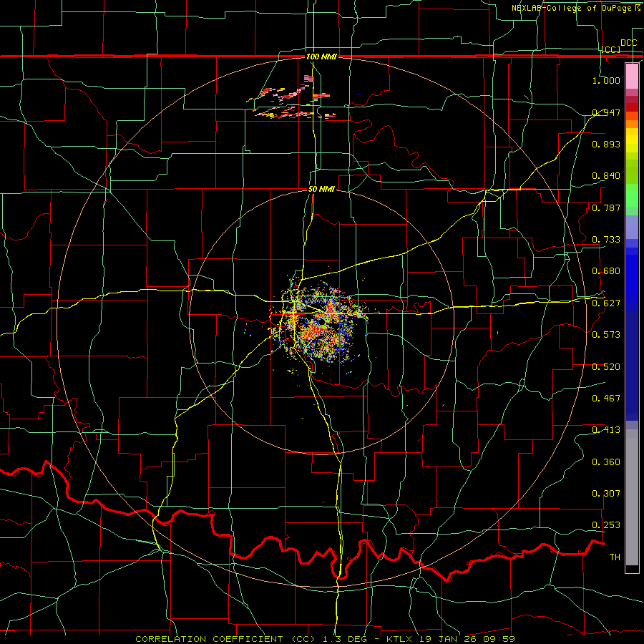Pick the bright blue color bar segment
Image resolution: width=644 pixels, height=644 pixels.
coord(632,279)
